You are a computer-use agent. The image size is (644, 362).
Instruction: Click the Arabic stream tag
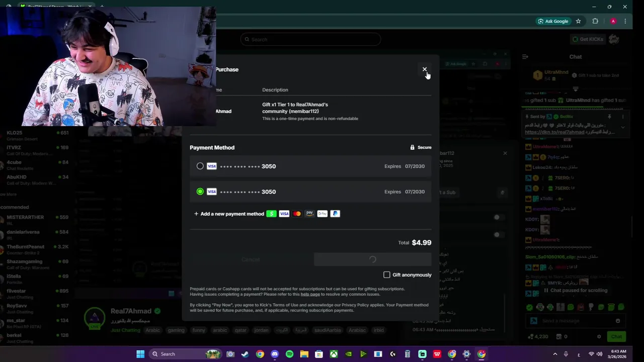[x=152, y=330]
